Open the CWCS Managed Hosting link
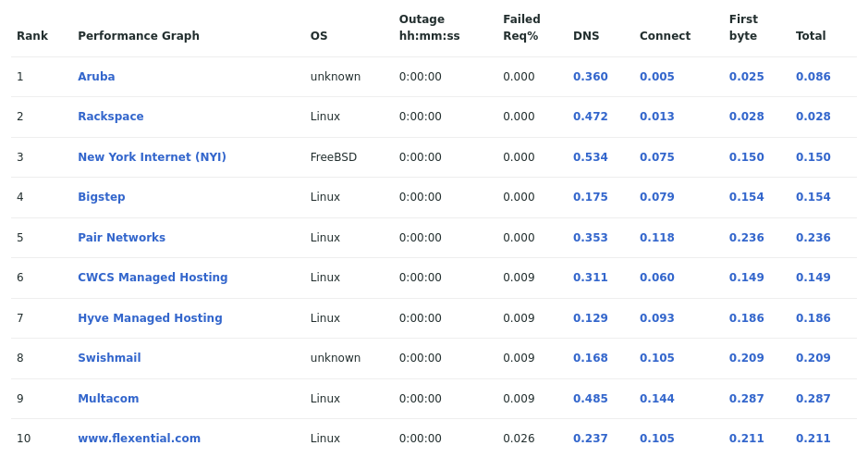This screenshot has width=868, height=458. pos(153,278)
